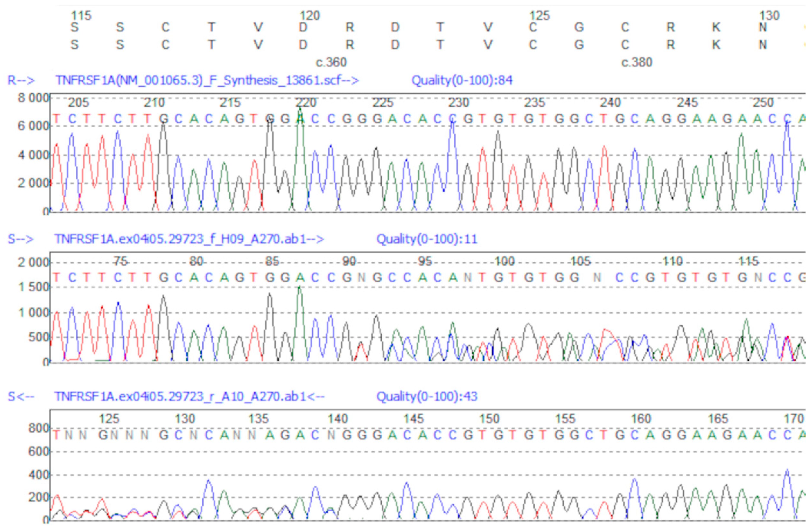This screenshot has height=530, width=812.
Task: Click base position 230 in the reference trace
Action: 459,103
